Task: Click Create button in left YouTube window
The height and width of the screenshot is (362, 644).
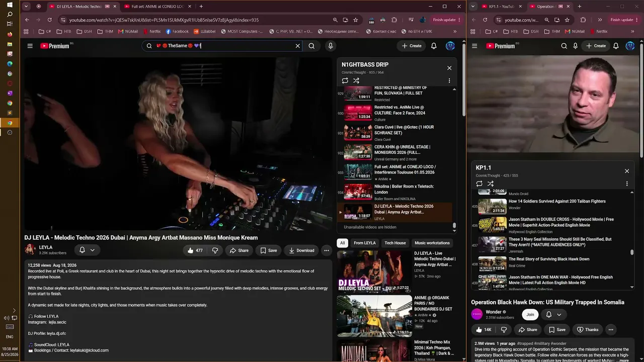Action: click(x=412, y=46)
